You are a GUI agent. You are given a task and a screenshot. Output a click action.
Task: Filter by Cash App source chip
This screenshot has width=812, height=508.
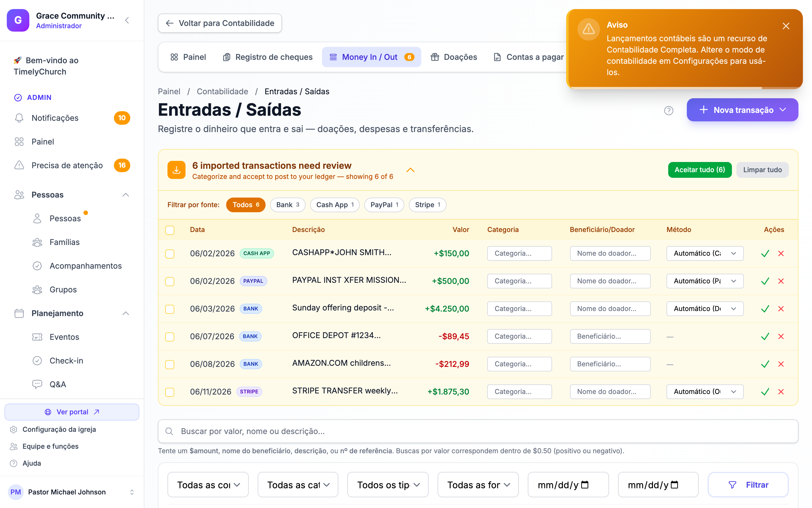pos(335,205)
